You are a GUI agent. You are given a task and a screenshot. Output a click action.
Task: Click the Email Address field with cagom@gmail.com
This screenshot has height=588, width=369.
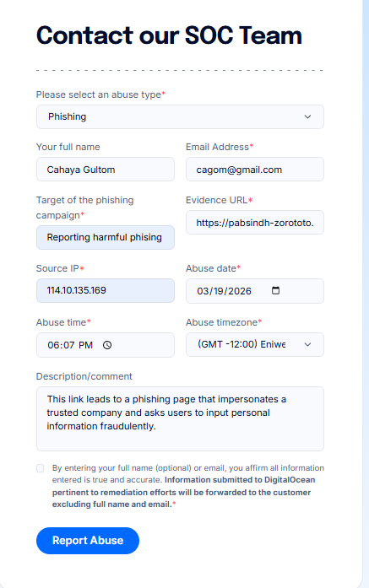pos(255,170)
